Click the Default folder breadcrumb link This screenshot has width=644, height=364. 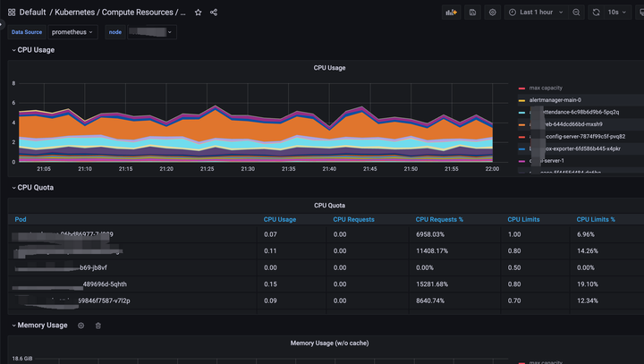click(32, 13)
